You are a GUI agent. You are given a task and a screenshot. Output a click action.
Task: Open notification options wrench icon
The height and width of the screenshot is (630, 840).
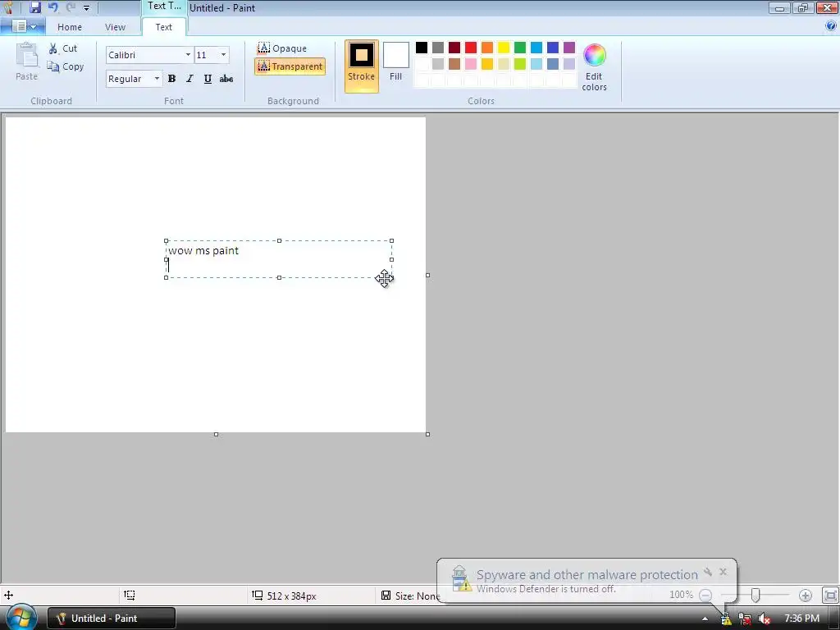coord(708,572)
